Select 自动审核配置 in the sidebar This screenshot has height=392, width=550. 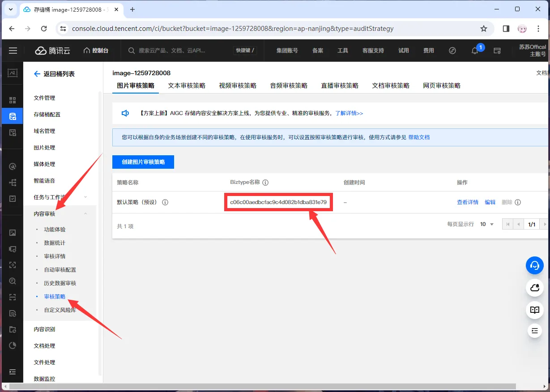click(x=60, y=270)
